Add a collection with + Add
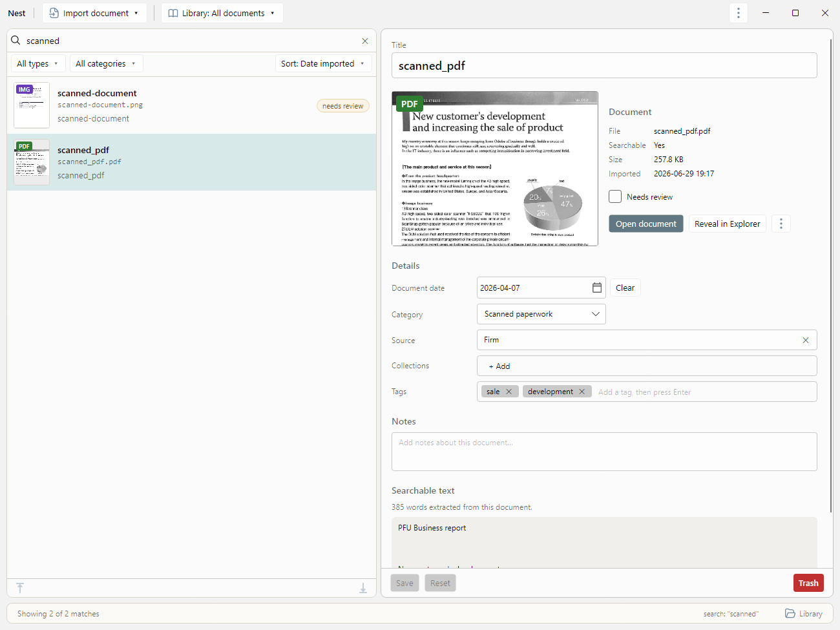 499,366
